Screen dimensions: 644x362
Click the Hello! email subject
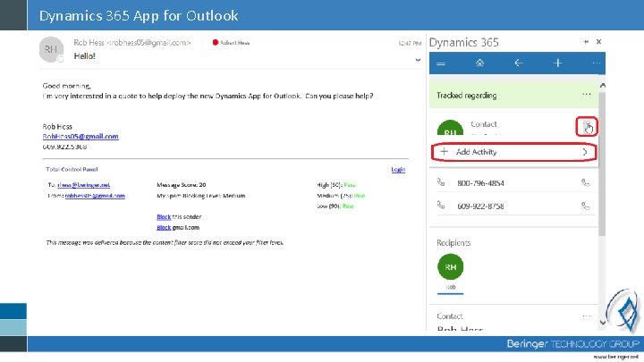click(85, 55)
